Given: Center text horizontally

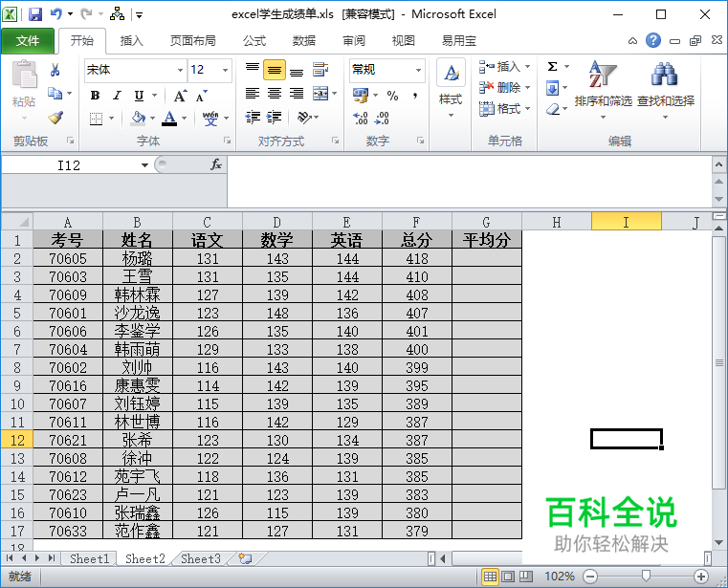Looking at the screenshot, I should click(275, 94).
